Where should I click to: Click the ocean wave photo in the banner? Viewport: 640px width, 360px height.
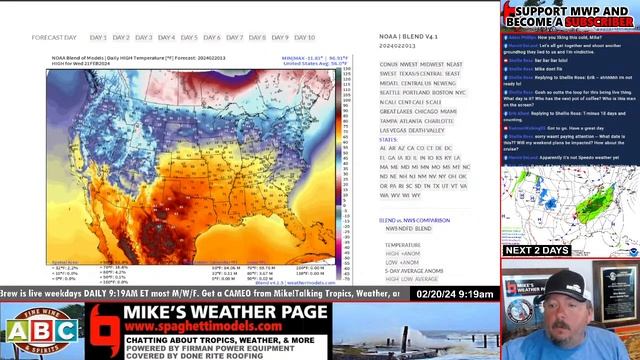tap(416, 331)
